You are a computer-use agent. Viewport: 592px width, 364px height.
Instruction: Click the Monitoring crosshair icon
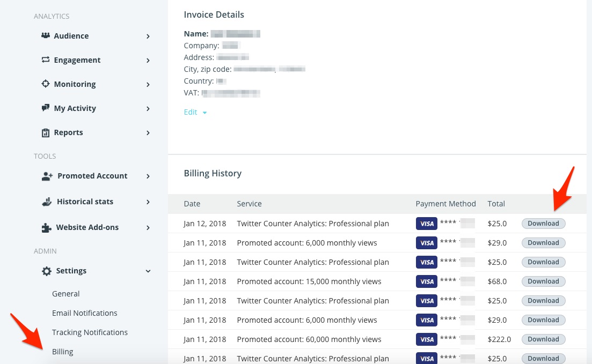click(x=46, y=84)
